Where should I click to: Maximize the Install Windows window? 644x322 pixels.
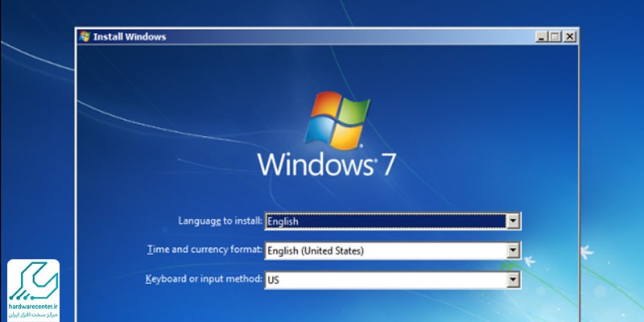[x=555, y=36]
